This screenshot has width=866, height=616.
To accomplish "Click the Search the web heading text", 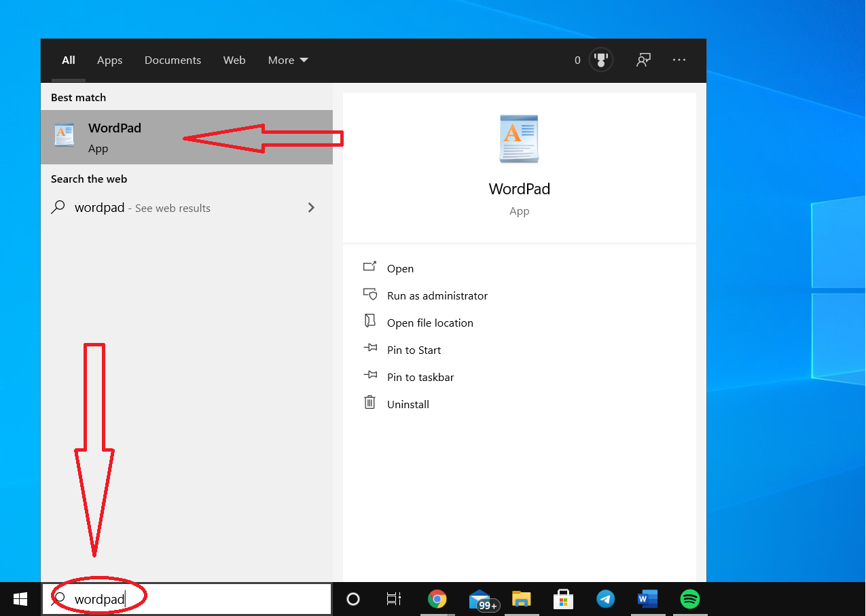I will (89, 179).
